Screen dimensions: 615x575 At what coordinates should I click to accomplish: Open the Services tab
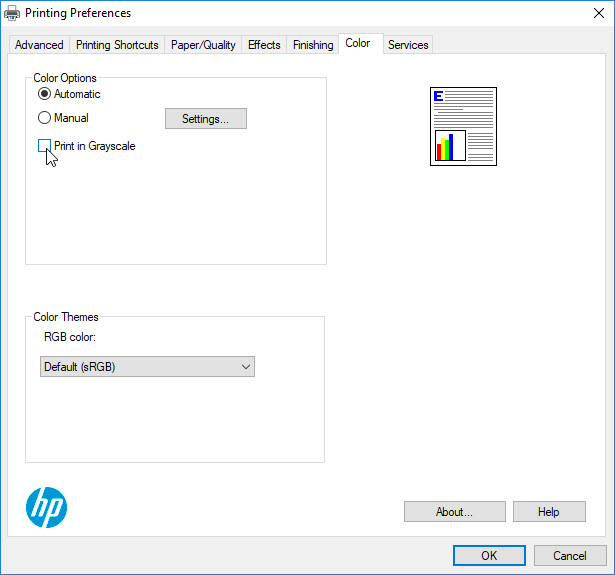(408, 45)
